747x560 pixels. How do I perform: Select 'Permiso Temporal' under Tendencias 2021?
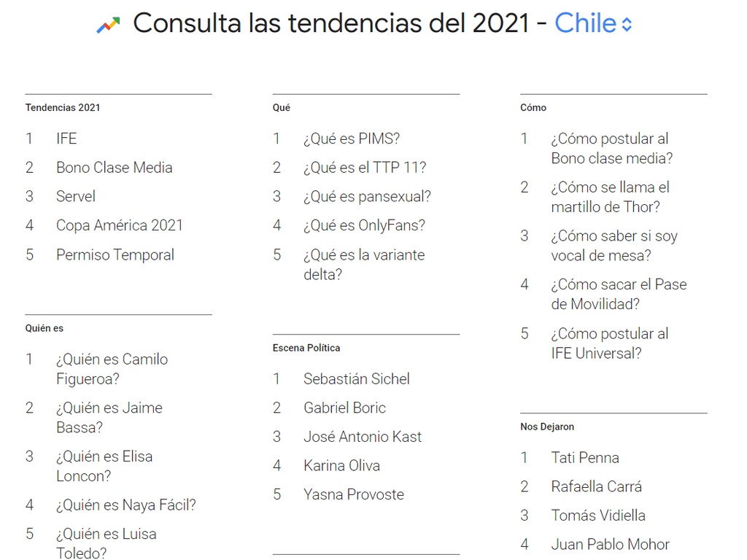coord(115,254)
